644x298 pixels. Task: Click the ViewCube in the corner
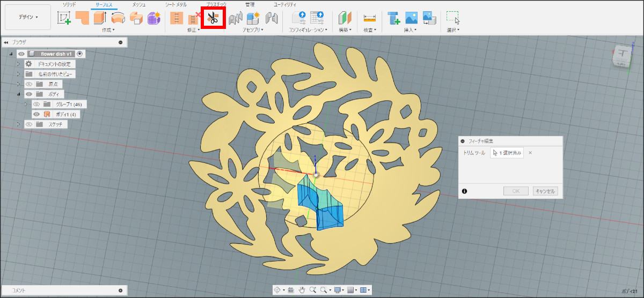(x=624, y=55)
